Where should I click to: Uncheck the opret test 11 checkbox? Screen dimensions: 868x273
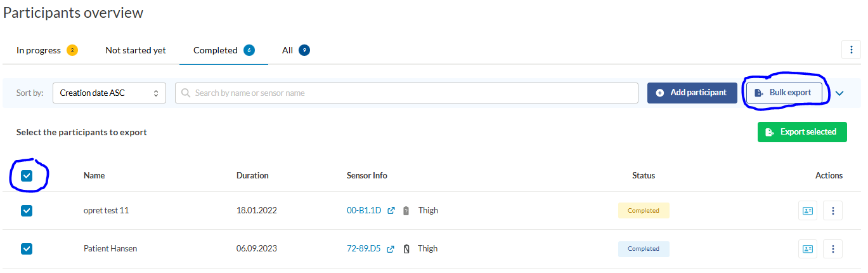27,211
